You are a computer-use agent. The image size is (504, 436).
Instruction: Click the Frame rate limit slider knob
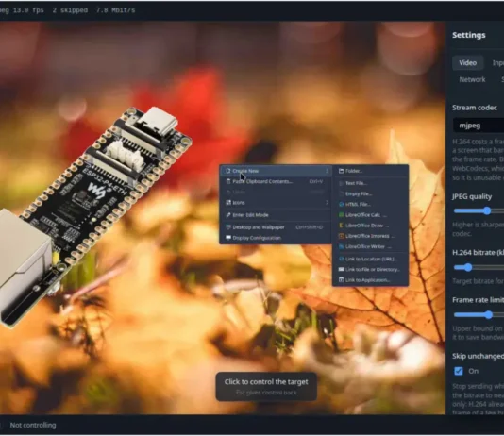489,314
